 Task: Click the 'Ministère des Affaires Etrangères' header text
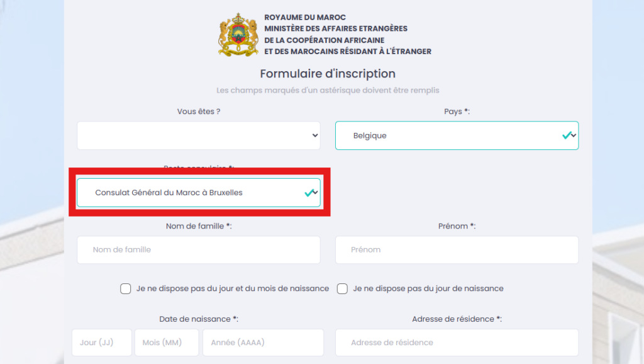pos(336,28)
